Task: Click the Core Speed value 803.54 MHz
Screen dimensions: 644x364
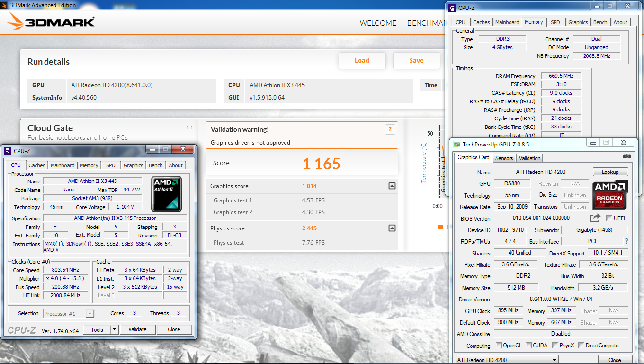Action: point(65,270)
